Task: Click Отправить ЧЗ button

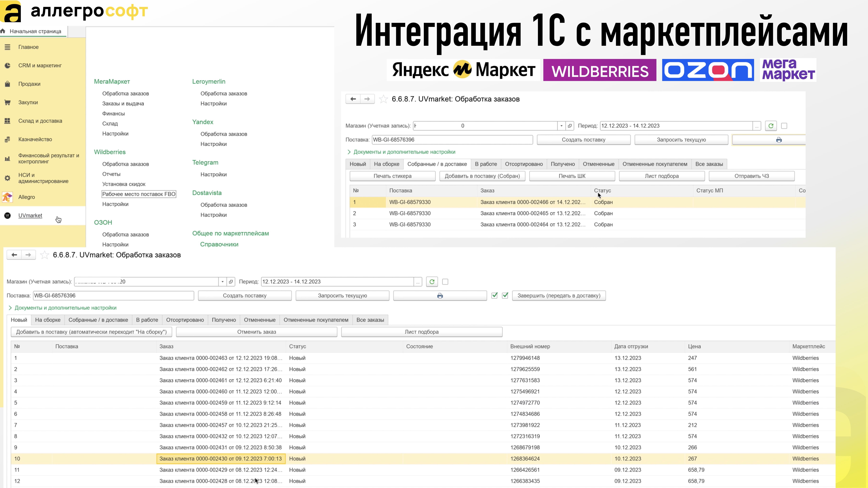Action: pos(751,176)
